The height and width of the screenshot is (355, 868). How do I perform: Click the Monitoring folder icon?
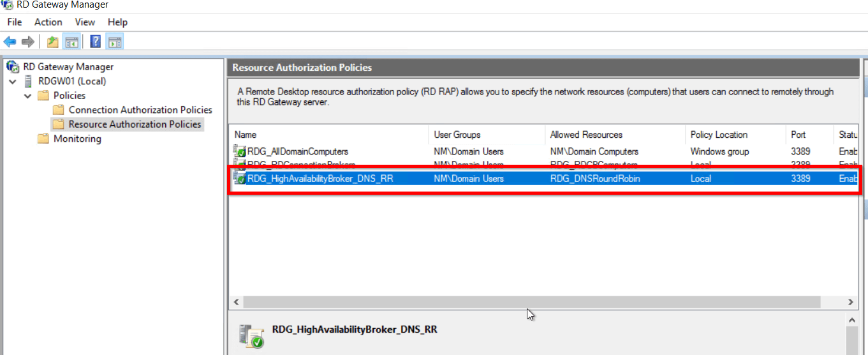pyautogui.click(x=43, y=139)
